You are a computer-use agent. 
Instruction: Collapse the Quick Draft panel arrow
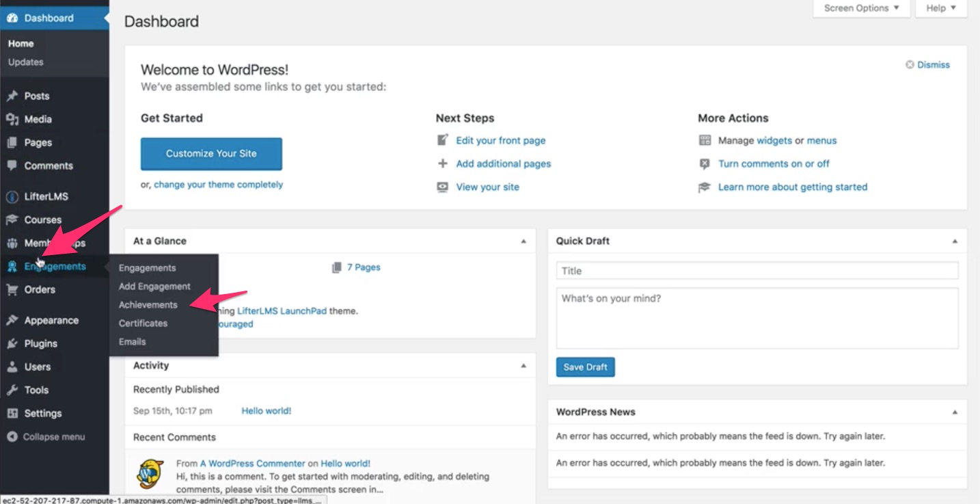point(955,241)
